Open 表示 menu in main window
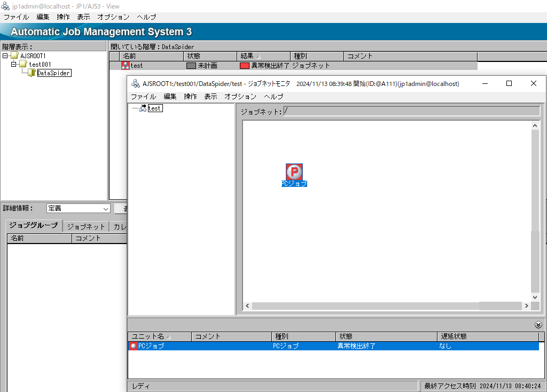This screenshot has height=392, width=547. click(83, 17)
